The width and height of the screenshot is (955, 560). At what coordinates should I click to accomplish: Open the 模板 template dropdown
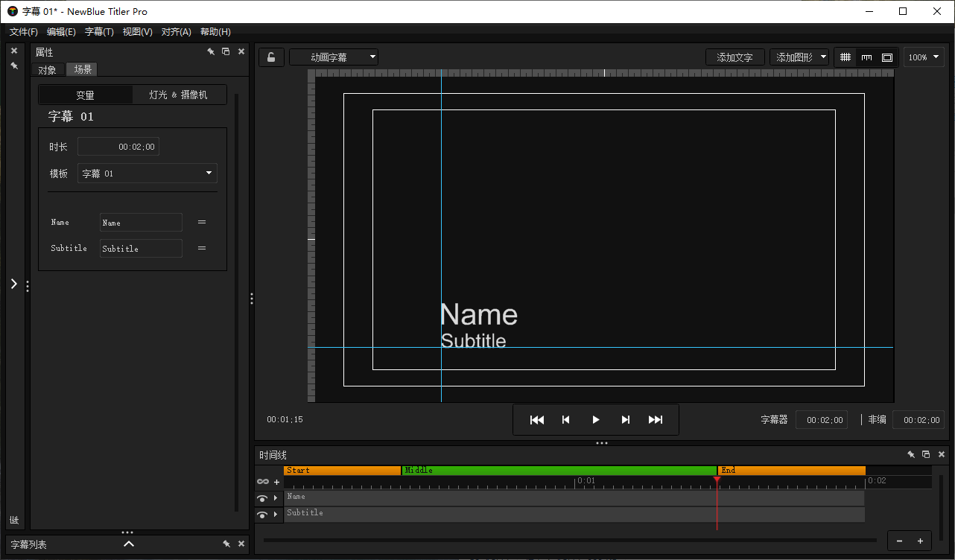click(x=147, y=174)
